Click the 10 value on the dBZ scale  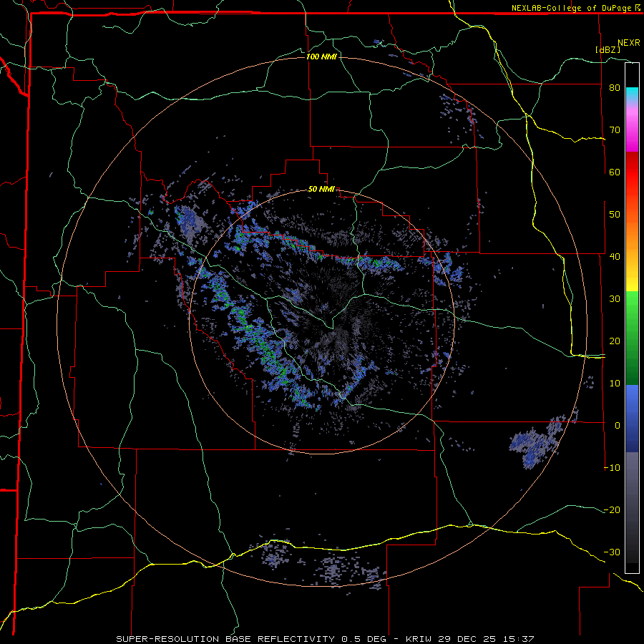click(x=615, y=384)
